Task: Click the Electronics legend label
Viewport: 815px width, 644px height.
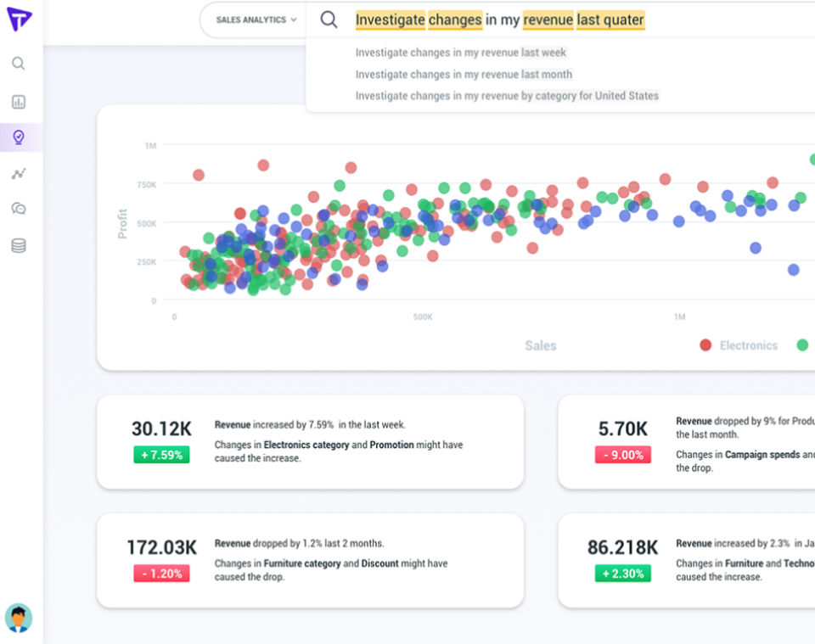Action: [749, 345]
